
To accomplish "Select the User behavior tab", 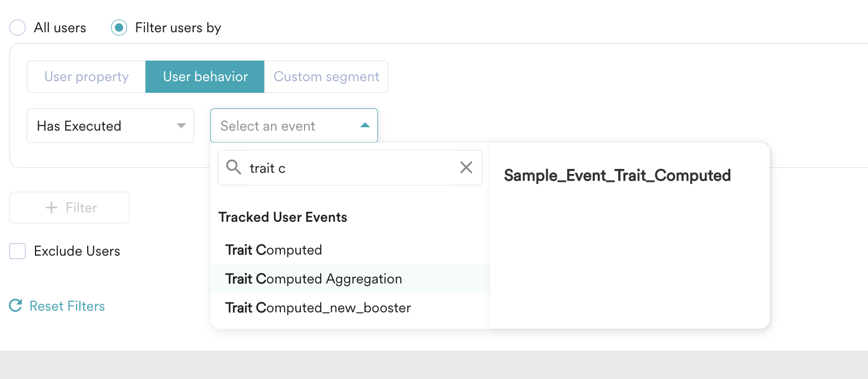I will pos(204,77).
